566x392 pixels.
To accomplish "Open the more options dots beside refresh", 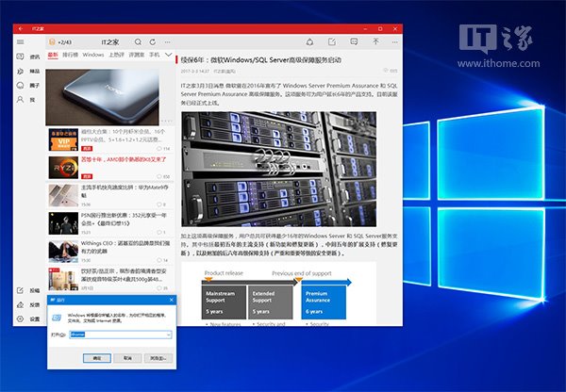I will (x=168, y=42).
